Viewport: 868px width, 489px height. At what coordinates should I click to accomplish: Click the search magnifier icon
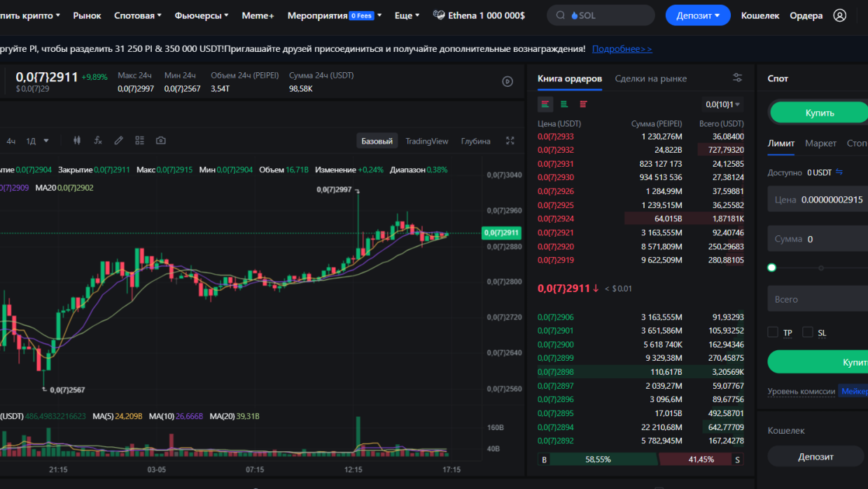[561, 15]
